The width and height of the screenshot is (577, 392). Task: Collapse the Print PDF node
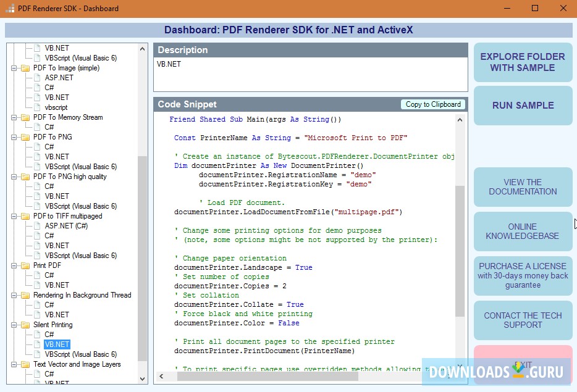pyautogui.click(x=14, y=265)
